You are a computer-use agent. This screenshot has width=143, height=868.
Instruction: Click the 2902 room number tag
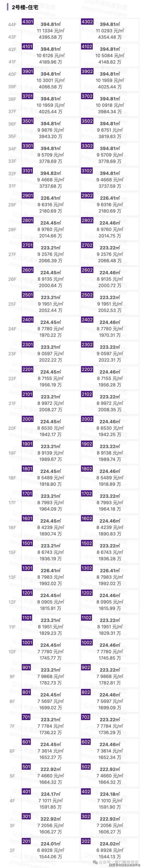tap(87, 195)
